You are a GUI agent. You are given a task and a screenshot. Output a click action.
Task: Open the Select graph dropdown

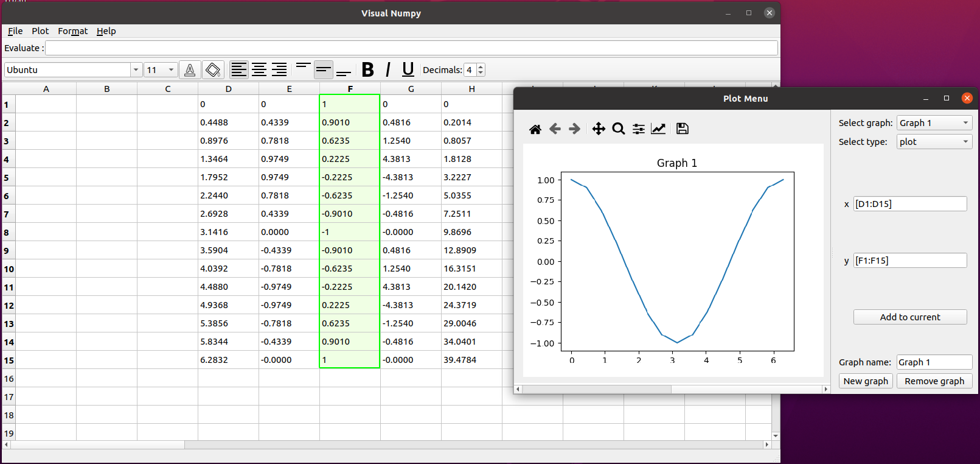coord(934,123)
